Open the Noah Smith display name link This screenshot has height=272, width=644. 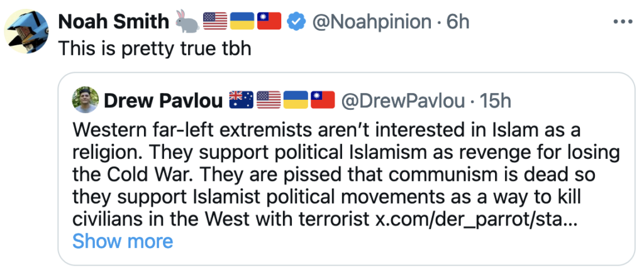[113, 21]
